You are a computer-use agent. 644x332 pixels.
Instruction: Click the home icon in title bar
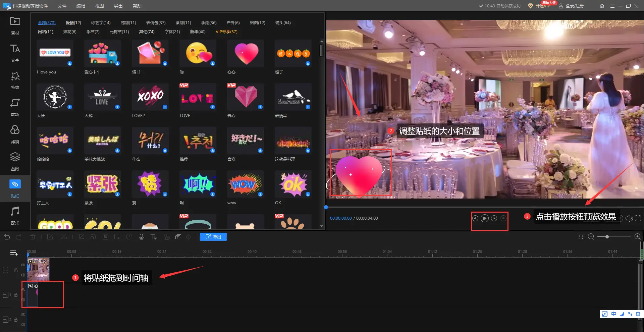(602, 6)
